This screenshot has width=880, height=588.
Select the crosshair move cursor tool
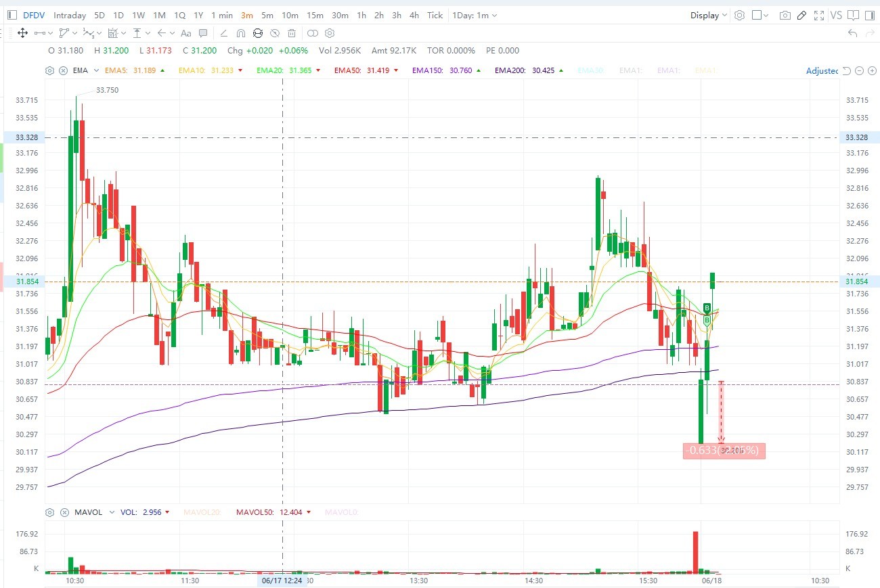[x=22, y=32]
